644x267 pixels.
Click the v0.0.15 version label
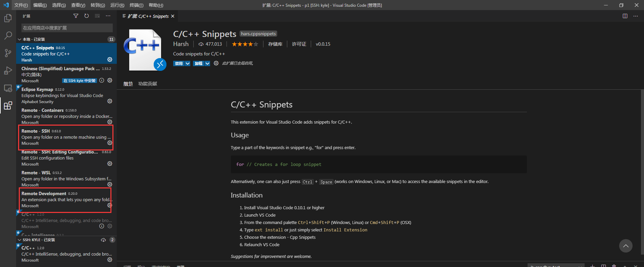(x=323, y=44)
